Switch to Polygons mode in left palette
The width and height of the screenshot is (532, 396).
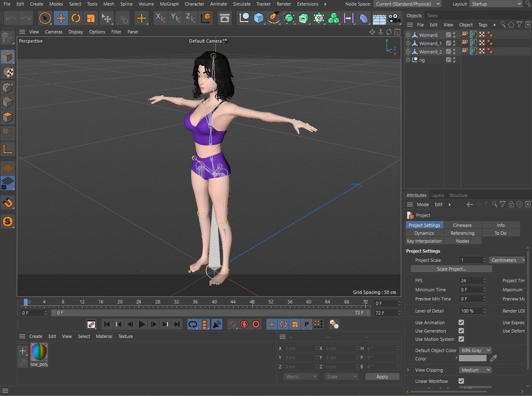8,118
